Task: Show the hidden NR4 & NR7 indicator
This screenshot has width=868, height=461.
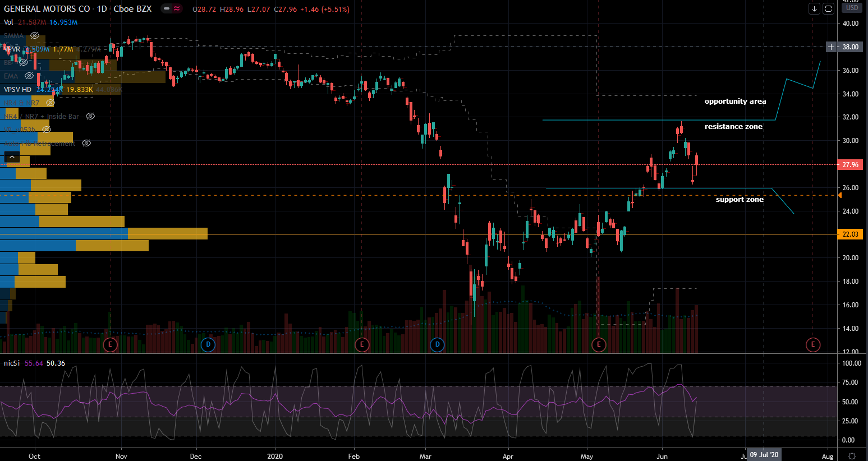Action: (50, 103)
